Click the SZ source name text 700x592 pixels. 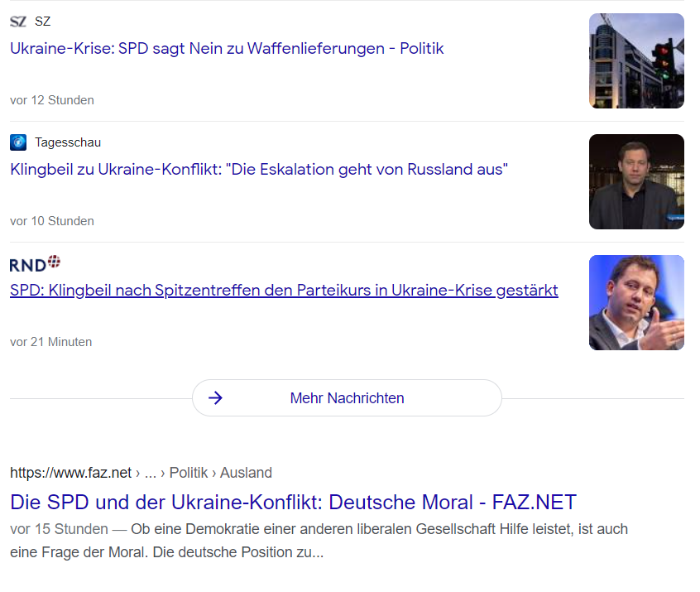[x=43, y=22]
